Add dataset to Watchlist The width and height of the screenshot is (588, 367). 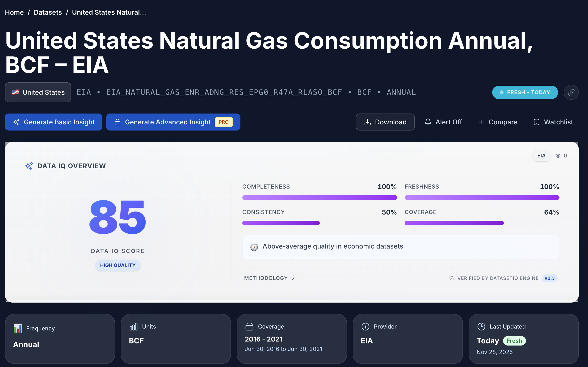[x=553, y=122]
